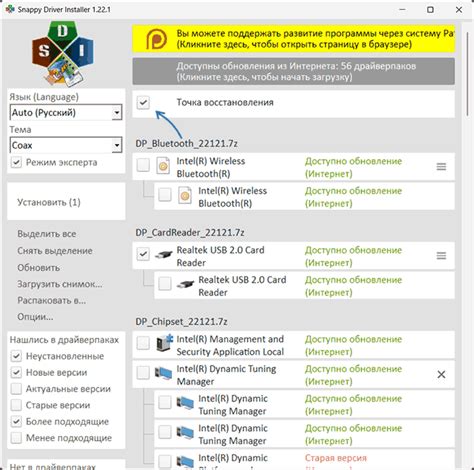Click the Patreon icon in yellow banner

click(156, 39)
